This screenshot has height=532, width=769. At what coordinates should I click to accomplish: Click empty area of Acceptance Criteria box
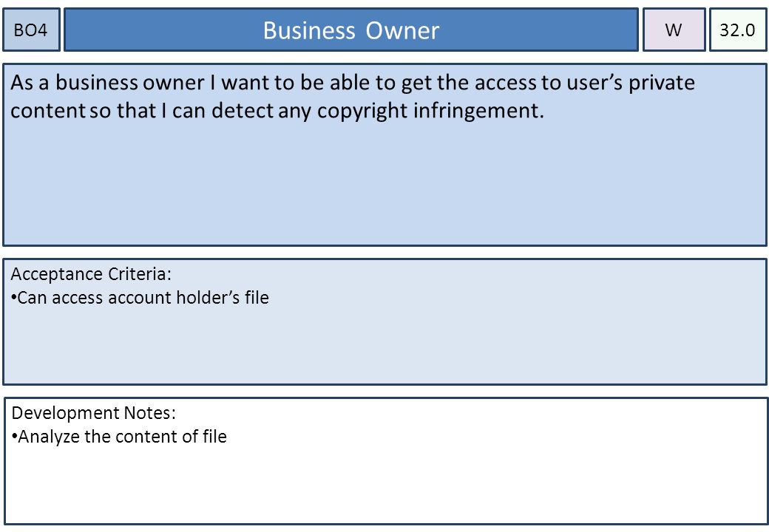[x=384, y=348]
